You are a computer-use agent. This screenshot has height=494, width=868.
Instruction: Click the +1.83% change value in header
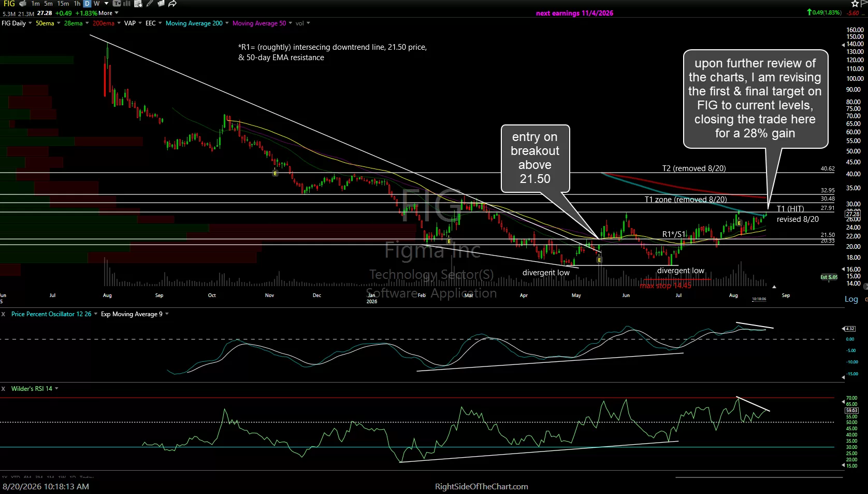click(x=86, y=13)
